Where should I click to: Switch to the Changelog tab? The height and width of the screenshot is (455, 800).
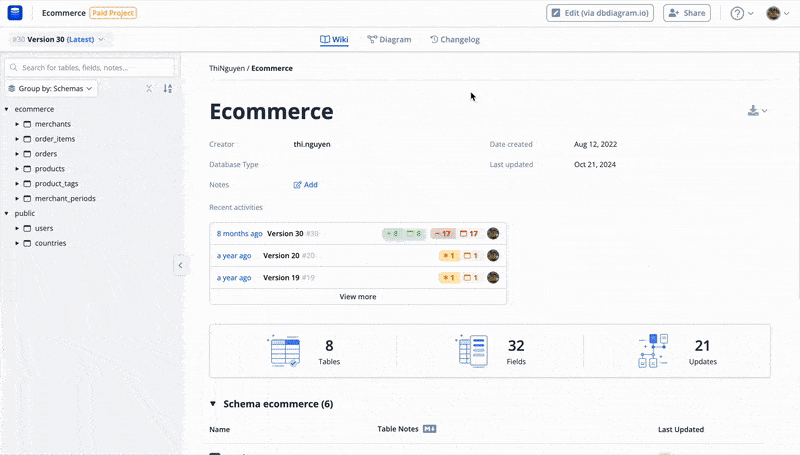(x=455, y=39)
